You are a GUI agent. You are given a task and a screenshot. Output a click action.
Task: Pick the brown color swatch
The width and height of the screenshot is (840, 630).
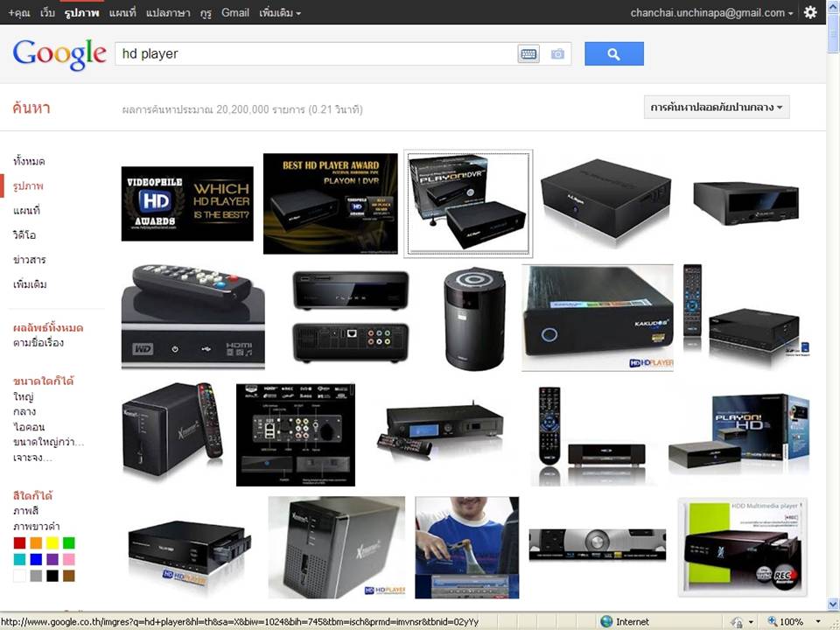coord(68,576)
